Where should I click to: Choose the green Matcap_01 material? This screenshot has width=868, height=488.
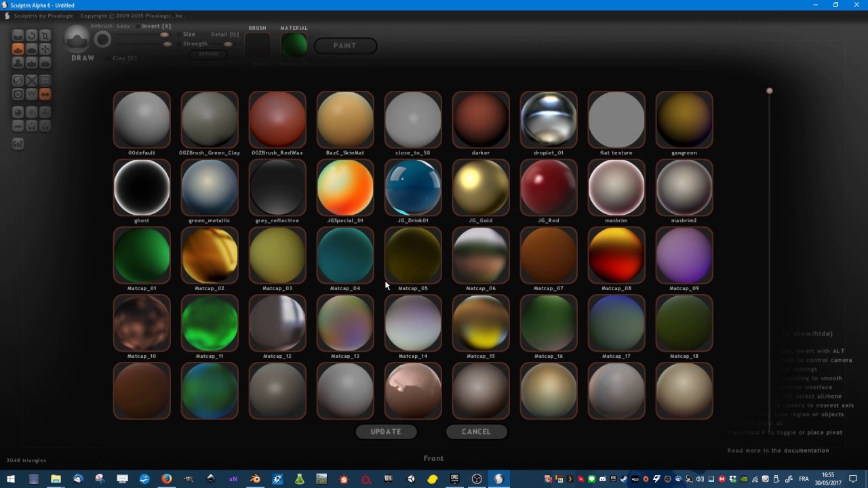coord(142,256)
